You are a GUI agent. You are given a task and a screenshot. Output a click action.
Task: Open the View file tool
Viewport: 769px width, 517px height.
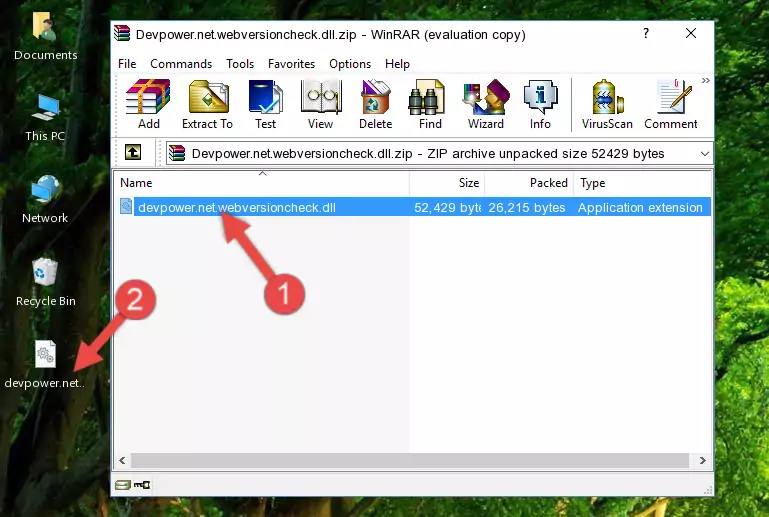click(321, 104)
